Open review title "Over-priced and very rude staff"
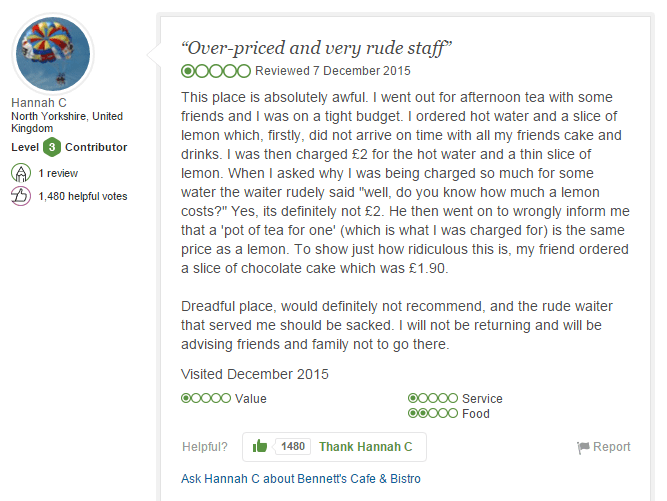 317,47
